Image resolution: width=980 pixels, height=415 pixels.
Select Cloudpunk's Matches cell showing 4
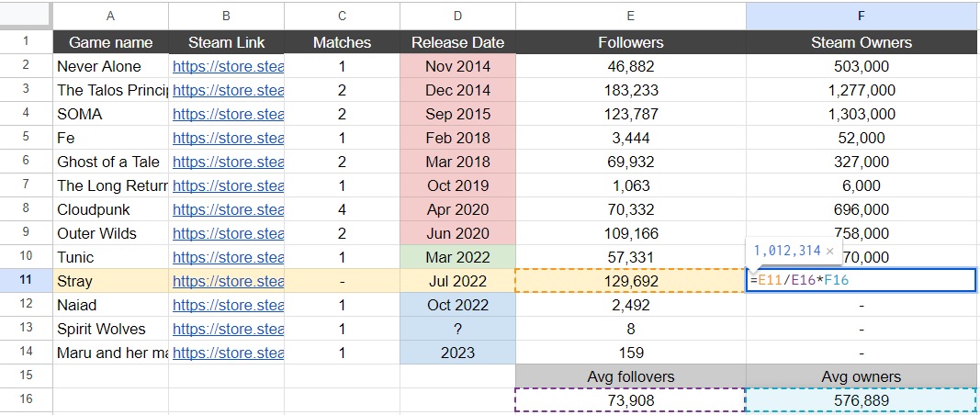pos(342,209)
